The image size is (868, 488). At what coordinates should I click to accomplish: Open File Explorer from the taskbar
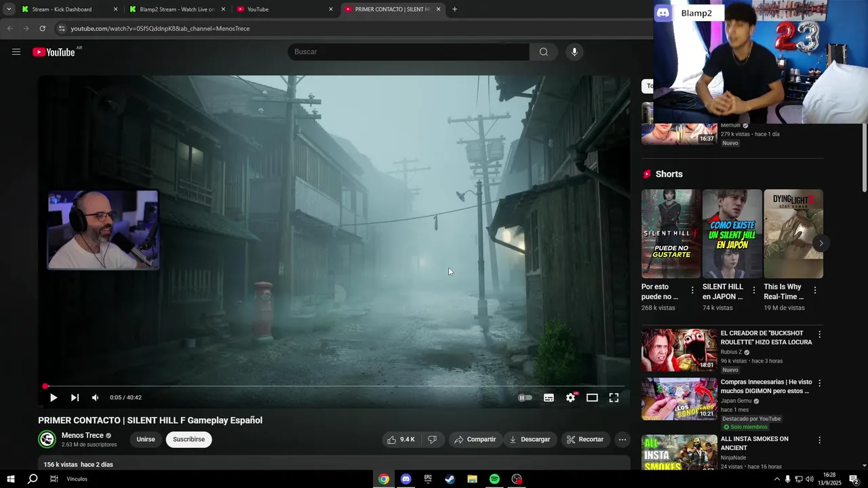coord(472,479)
